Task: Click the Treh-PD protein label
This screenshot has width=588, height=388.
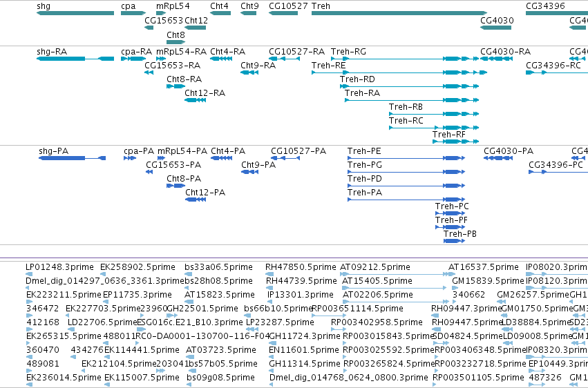Action: (365, 179)
